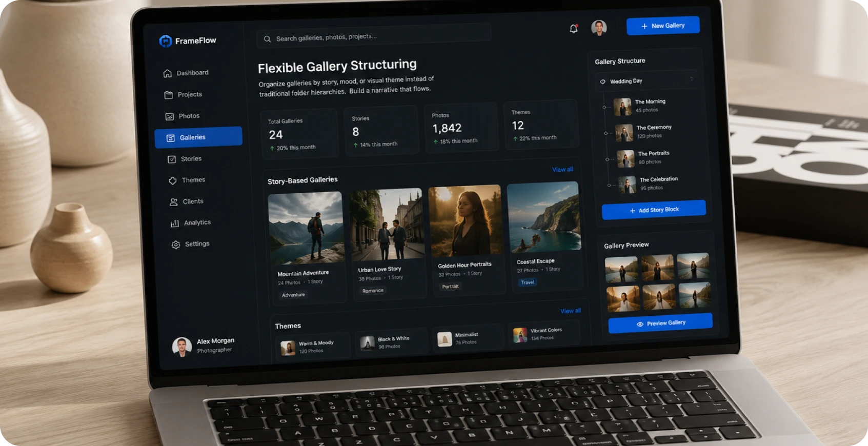868x446 pixels.
Task: Focus the search galleries input field
Action: coord(373,37)
